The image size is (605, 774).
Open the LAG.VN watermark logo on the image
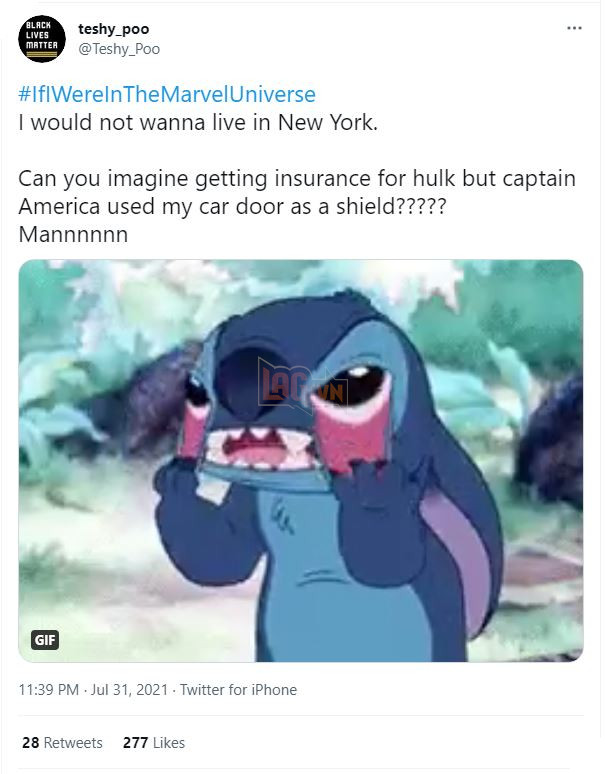(303, 386)
